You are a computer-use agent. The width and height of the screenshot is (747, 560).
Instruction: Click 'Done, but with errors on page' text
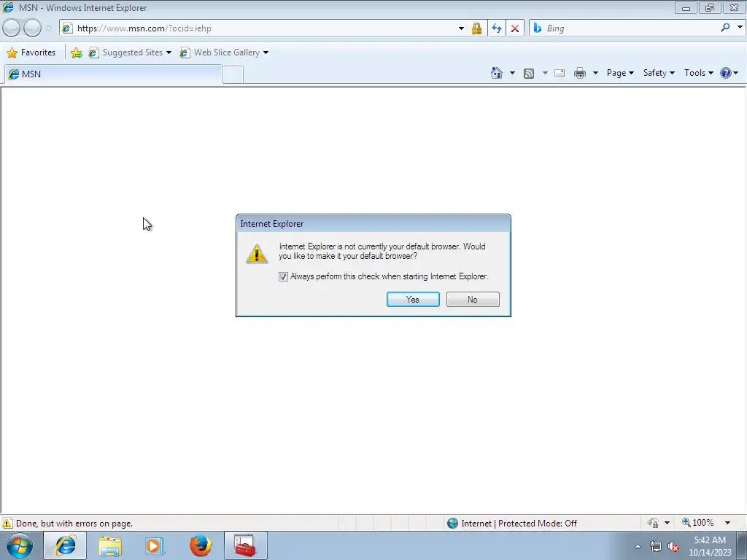(74, 524)
